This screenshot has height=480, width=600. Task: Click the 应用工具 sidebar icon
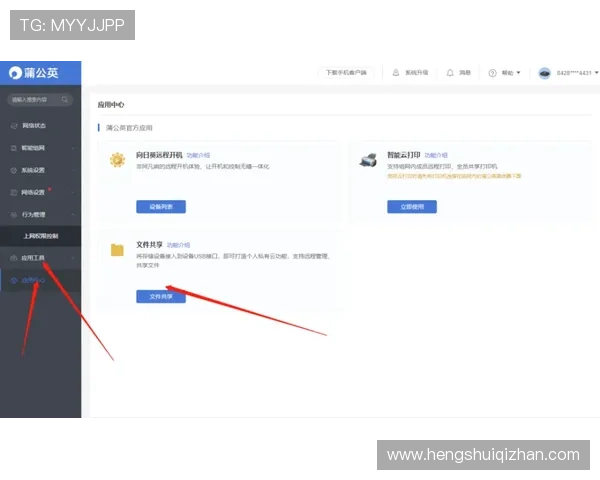click(14, 258)
